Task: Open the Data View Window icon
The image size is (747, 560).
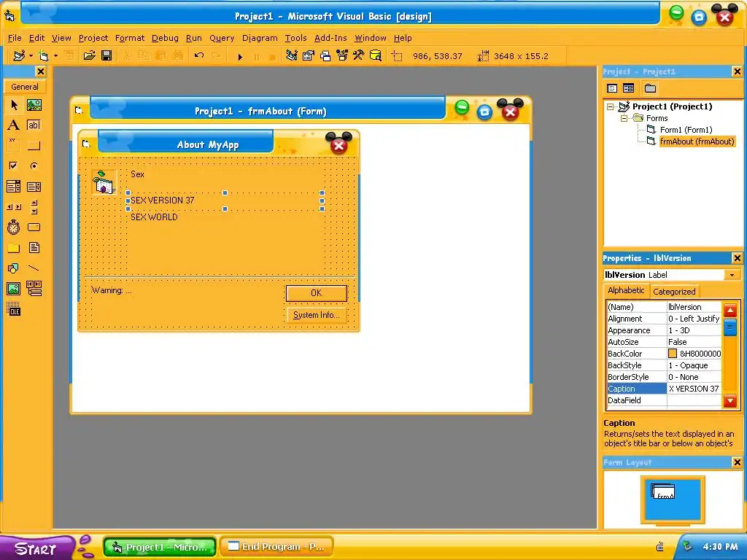Action: tap(376, 55)
